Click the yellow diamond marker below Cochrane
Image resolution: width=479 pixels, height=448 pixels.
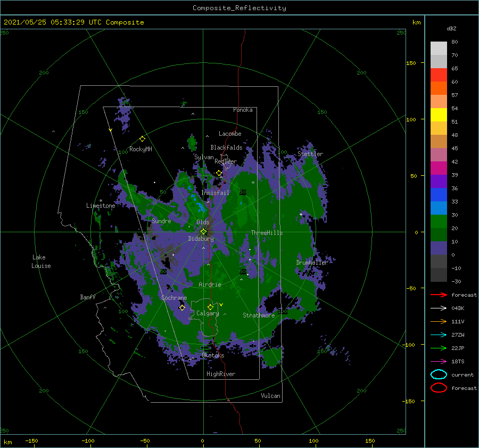point(182,308)
